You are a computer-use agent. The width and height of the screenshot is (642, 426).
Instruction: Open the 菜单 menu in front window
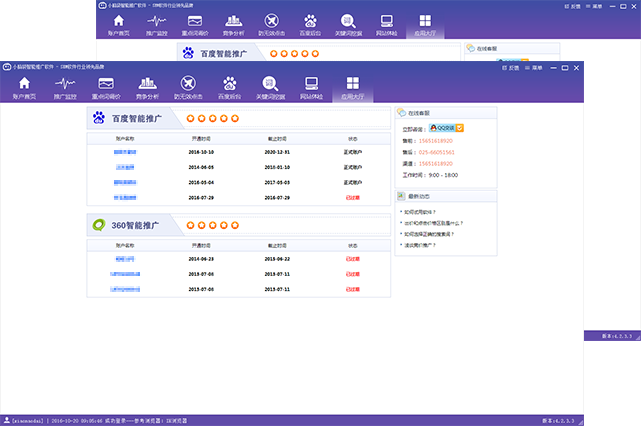pos(538,68)
